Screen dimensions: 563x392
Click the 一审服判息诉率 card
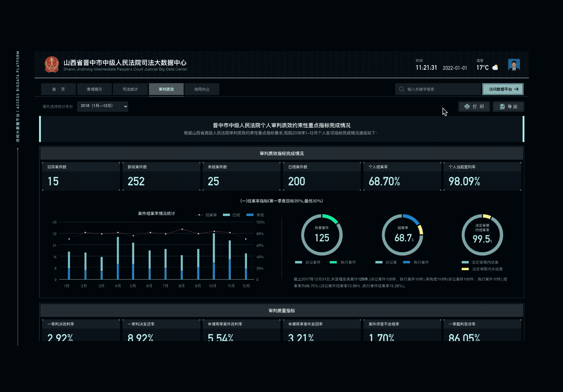(x=483, y=330)
